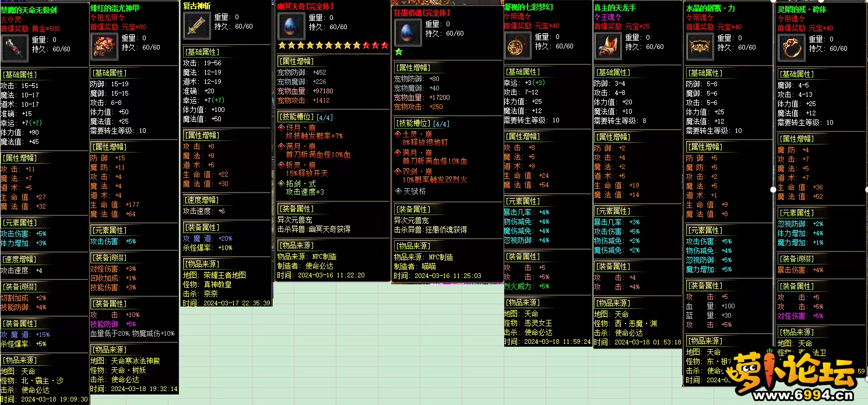Screen dimensions: 868x405
Task: Click timestamp 2024-03-18 19:32:14
Action: pos(134,389)
